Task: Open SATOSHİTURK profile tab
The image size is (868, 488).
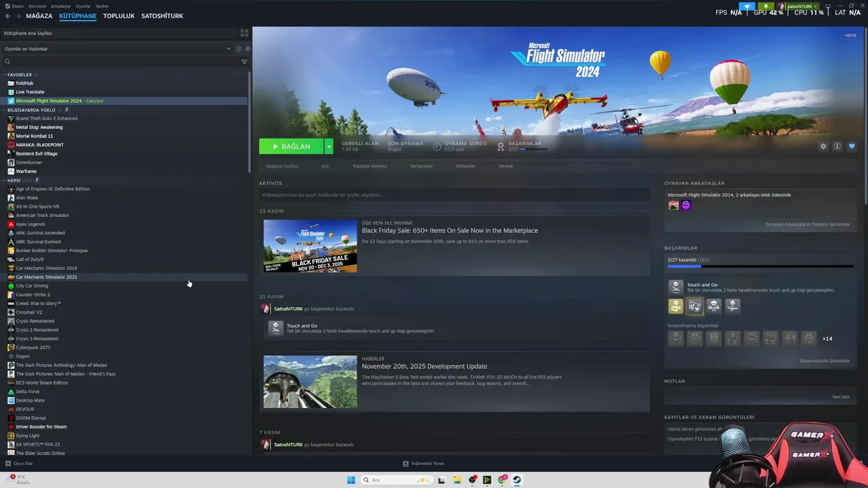Action: click(162, 16)
